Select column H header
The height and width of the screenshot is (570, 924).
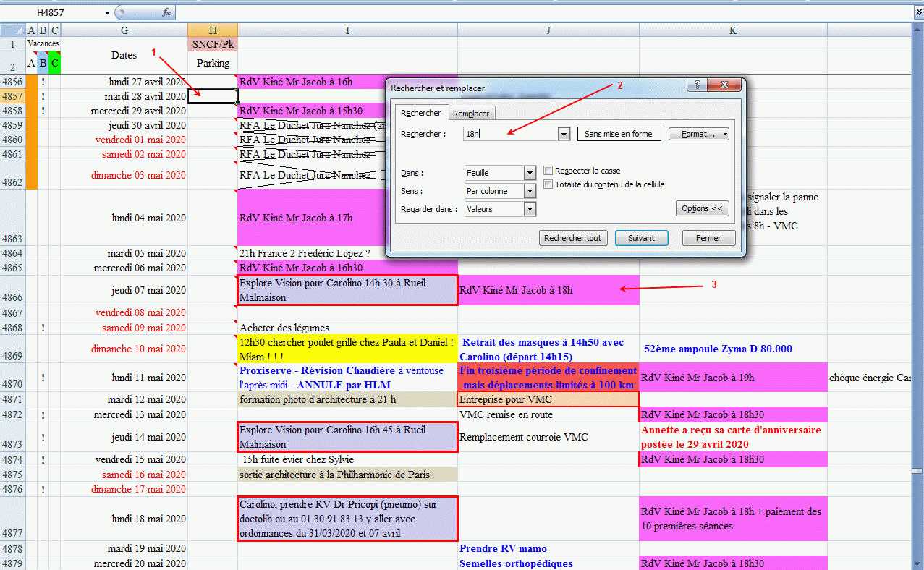click(x=213, y=30)
